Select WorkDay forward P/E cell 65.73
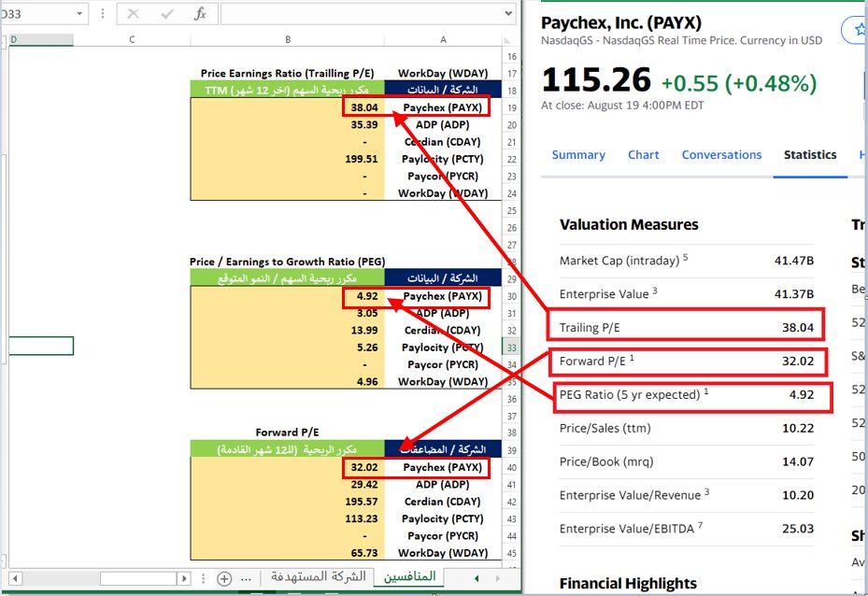 pos(287,553)
